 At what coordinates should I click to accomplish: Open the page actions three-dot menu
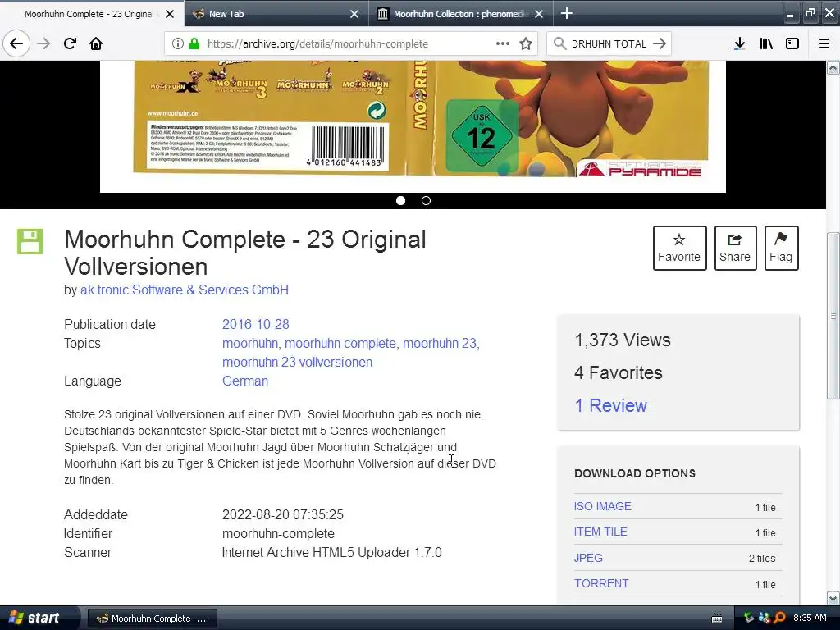503,43
